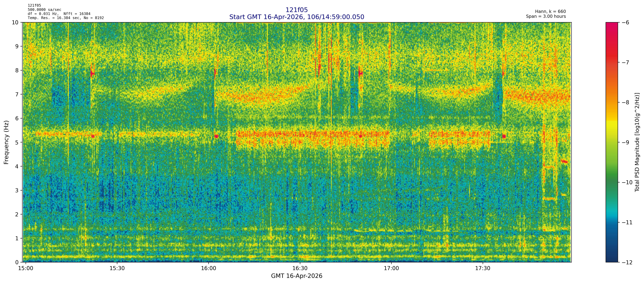Screen dimensions: 644x283
Task: Click the 16:30 time axis label
Action: tap(300, 268)
